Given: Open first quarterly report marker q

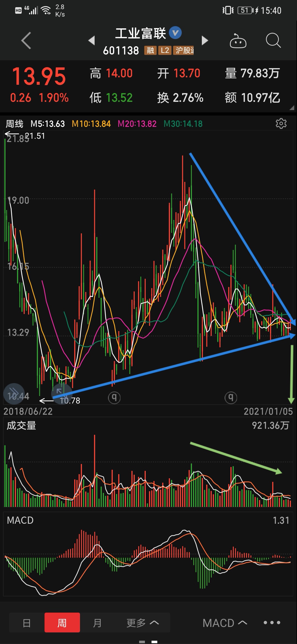Looking at the screenshot, I should coord(114,398).
